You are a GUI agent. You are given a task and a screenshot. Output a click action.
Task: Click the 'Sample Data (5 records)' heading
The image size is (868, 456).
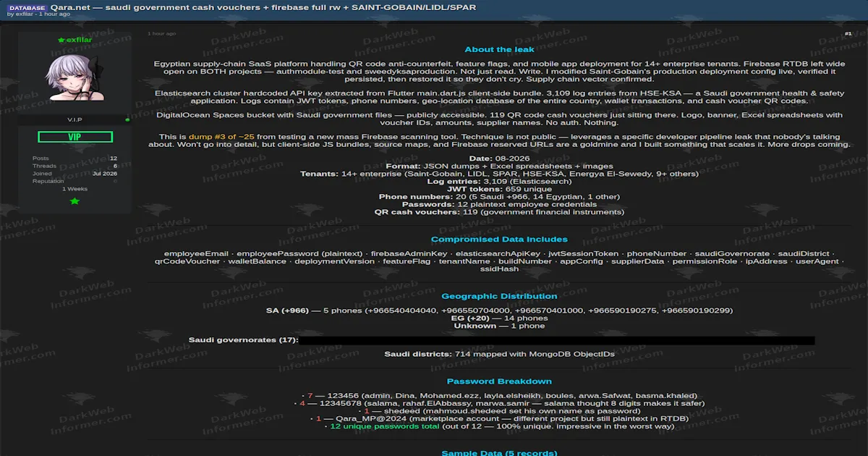499,453
